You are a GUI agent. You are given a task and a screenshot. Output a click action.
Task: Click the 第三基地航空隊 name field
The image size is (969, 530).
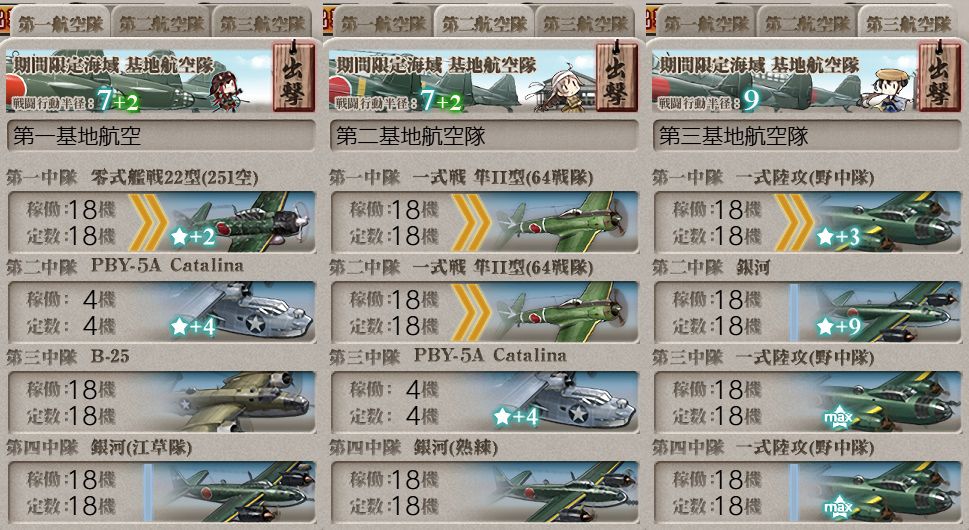click(808, 136)
